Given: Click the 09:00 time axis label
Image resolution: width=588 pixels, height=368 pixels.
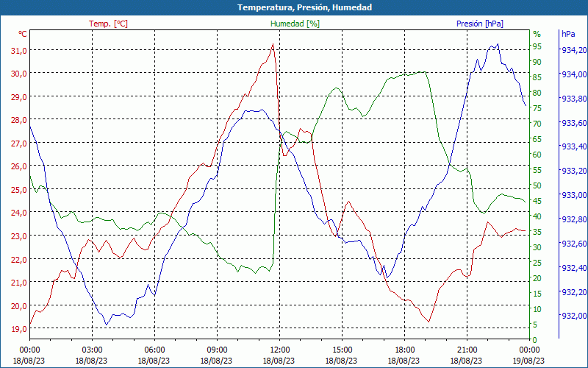Looking at the screenshot, I should pyautogui.click(x=217, y=349).
